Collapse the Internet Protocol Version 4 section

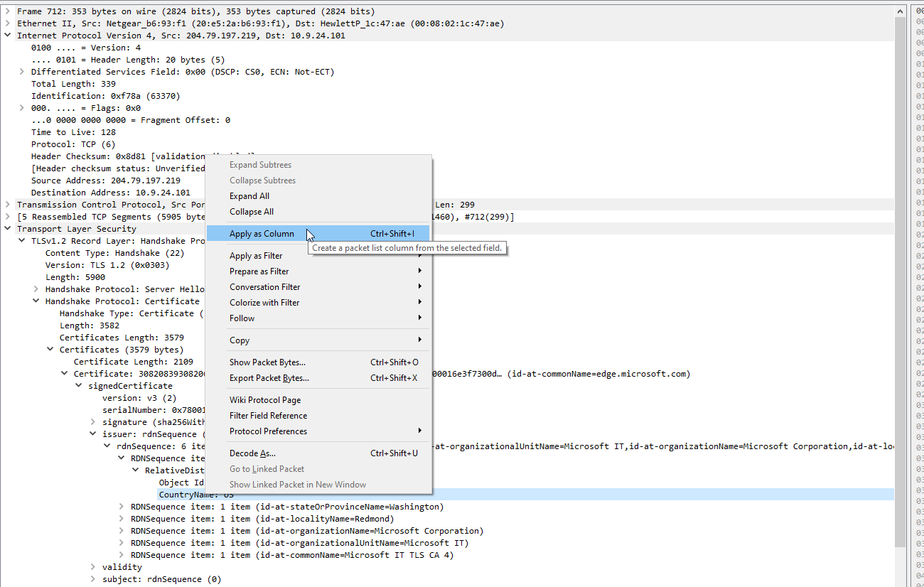pyautogui.click(x=8, y=36)
